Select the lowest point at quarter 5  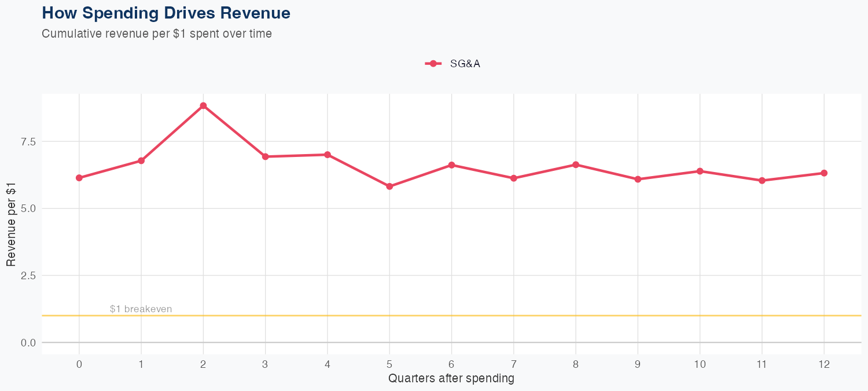coord(389,187)
